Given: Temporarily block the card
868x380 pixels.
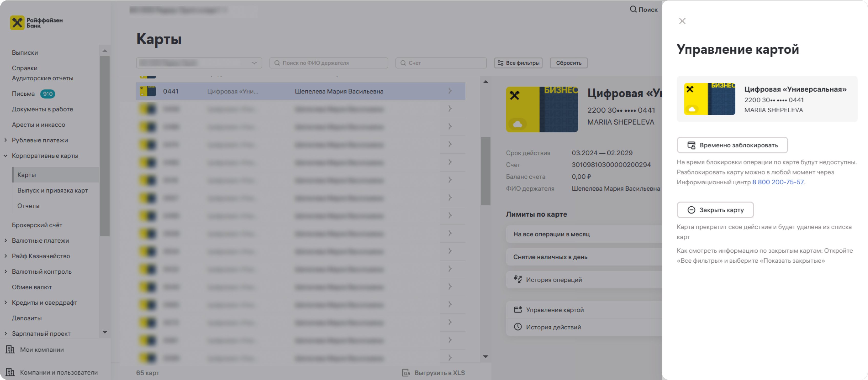Looking at the screenshot, I should coord(732,145).
